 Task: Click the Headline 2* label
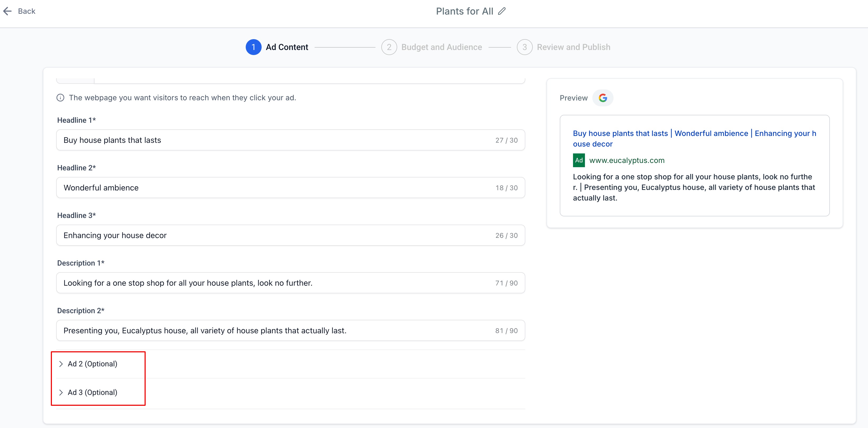(77, 168)
